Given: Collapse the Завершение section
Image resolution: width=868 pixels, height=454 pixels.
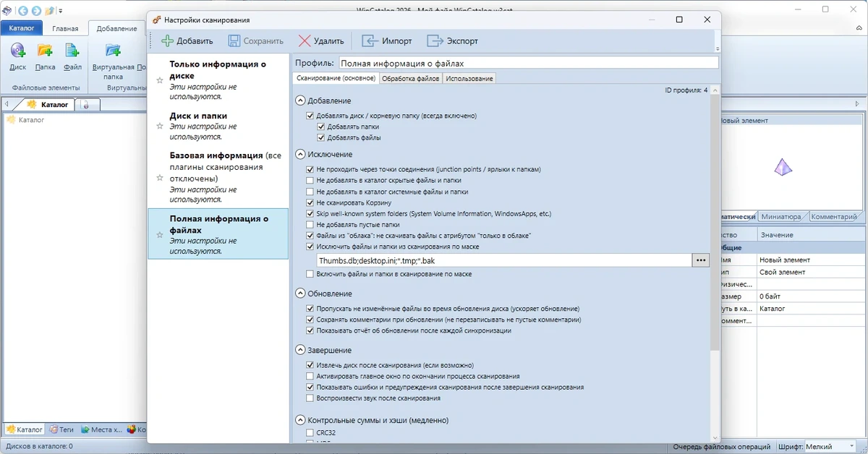Looking at the screenshot, I should tap(300, 350).
